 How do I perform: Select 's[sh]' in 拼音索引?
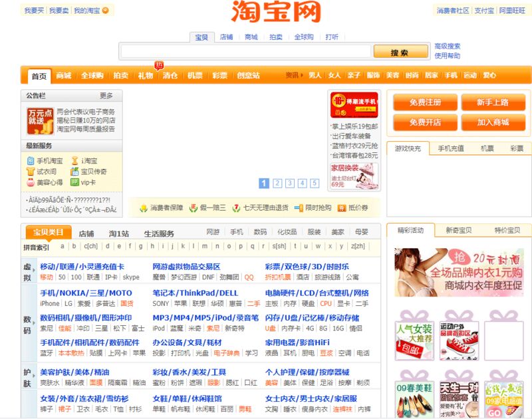pos(279,246)
